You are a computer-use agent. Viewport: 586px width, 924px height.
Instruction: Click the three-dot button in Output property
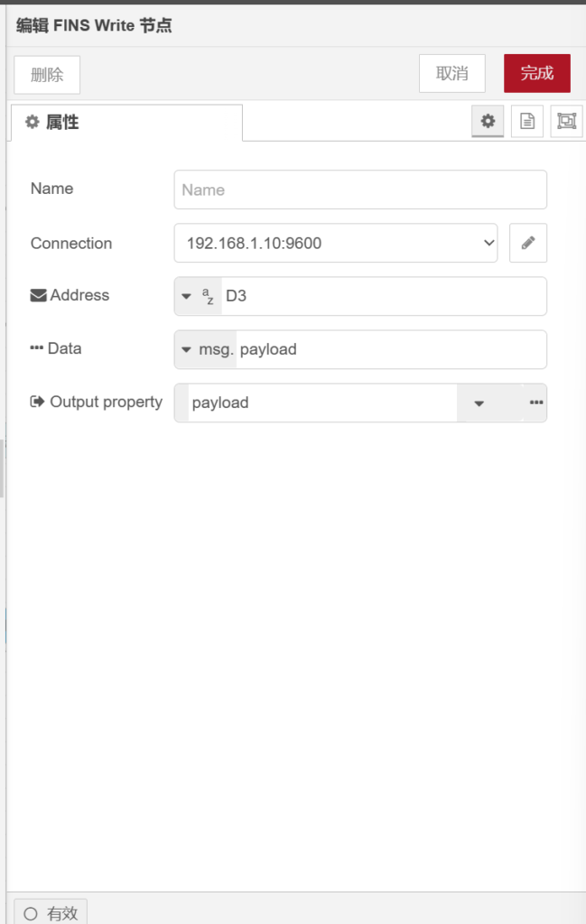[536, 402]
